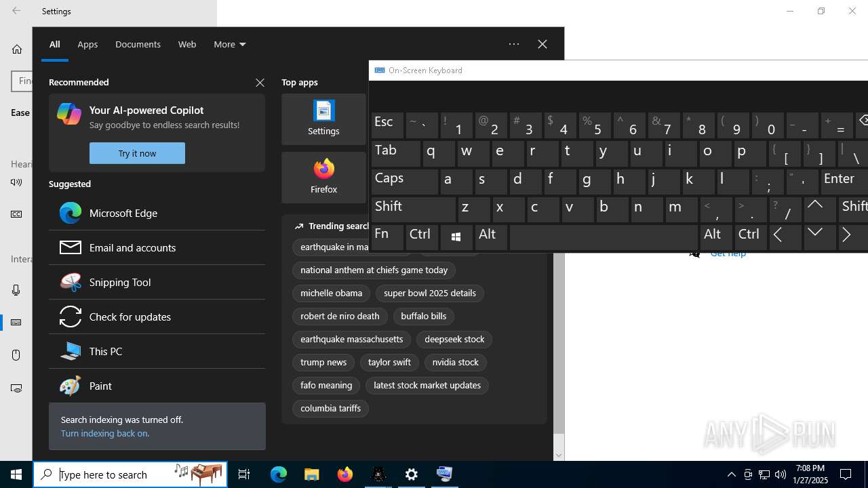Show hidden tray icons chevron
This screenshot has height=488, width=868.
(732, 474)
